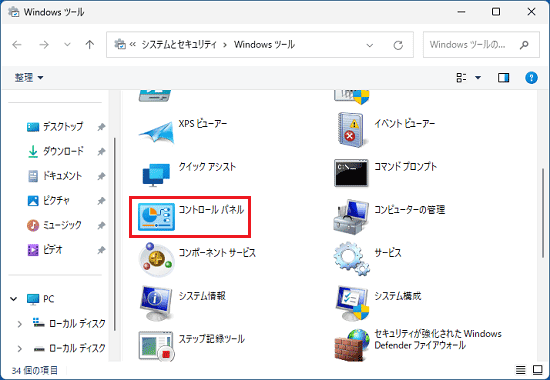Open the クイック アシスト icon
The image size is (550, 380).
pos(156,175)
